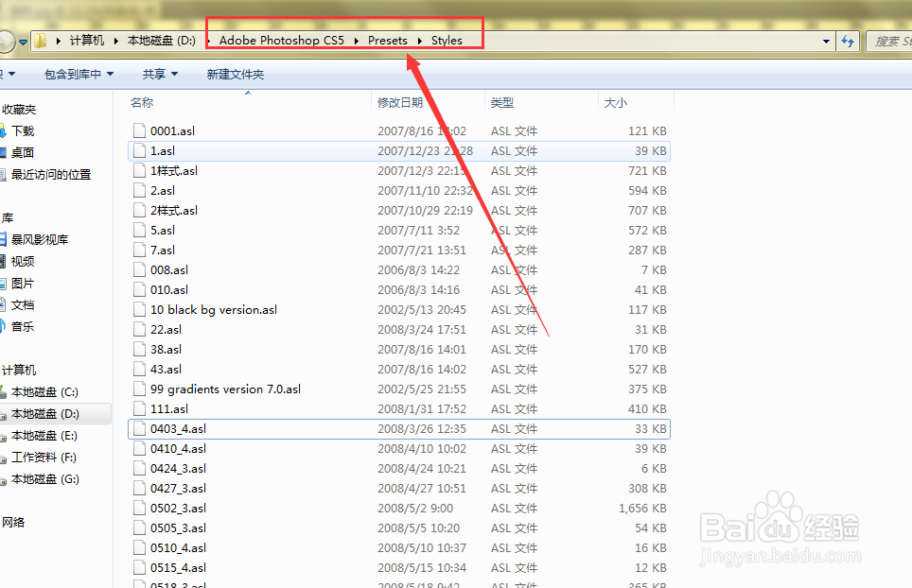Expand the arrow before 计算机 in the path
912x588 pixels.
click(58, 41)
